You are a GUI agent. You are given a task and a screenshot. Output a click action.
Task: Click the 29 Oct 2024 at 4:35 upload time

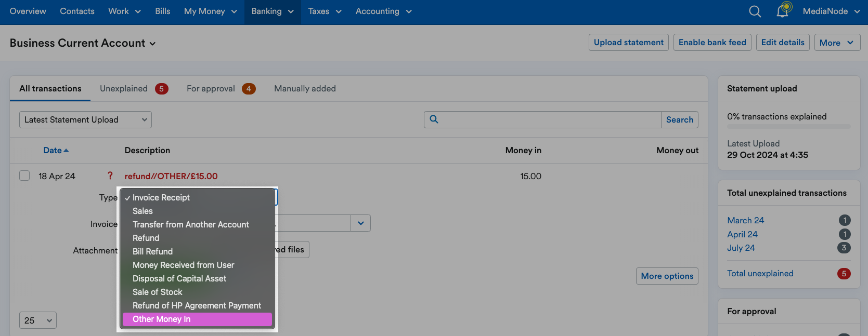[767, 155]
